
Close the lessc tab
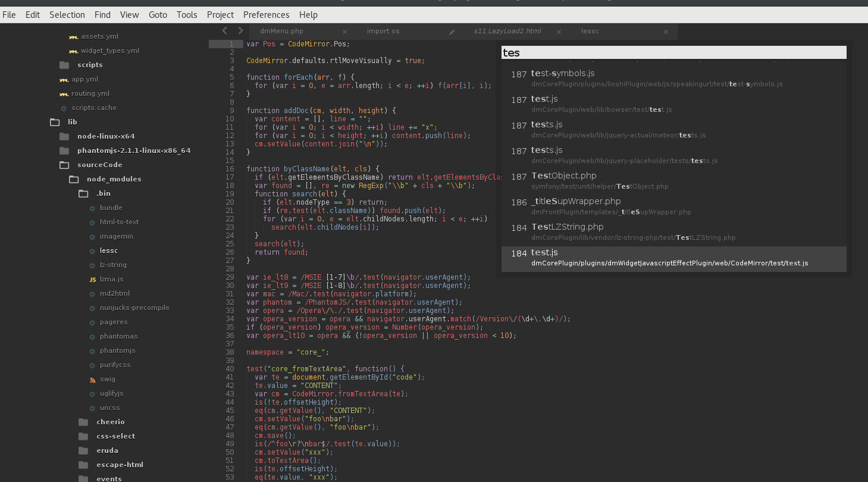[x=666, y=32]
